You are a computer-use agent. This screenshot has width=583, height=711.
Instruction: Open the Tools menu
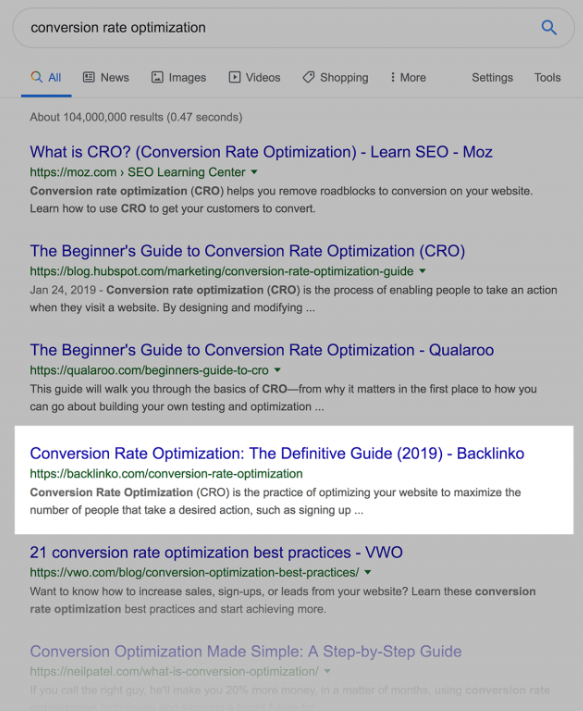tap(547, 78)
